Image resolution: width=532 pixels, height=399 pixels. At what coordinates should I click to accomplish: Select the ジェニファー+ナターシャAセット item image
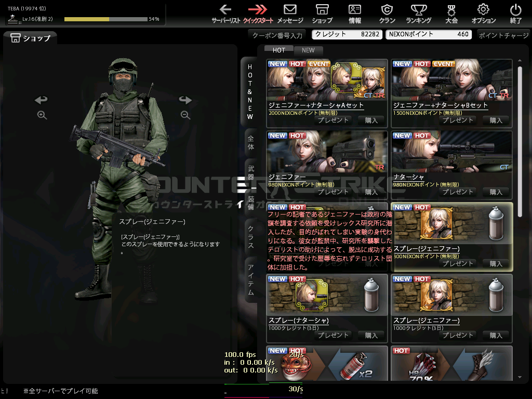pyautogui.click(x=327, y=80)
